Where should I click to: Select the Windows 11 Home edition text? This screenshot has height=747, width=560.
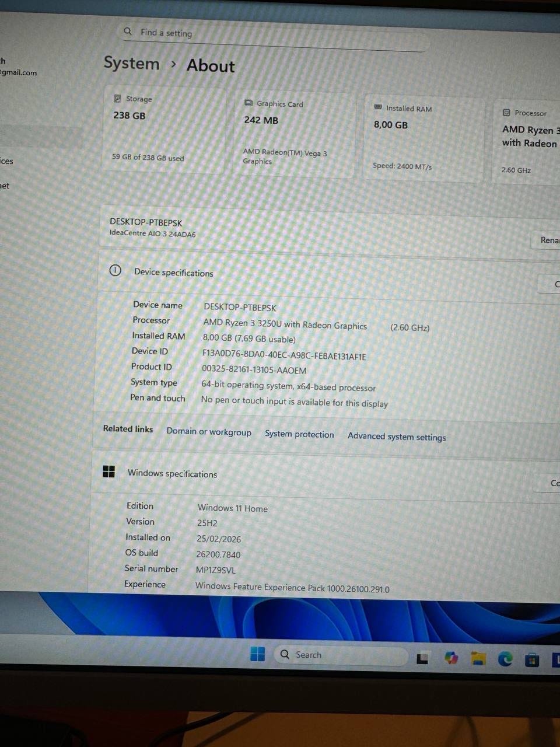[232, 508]
